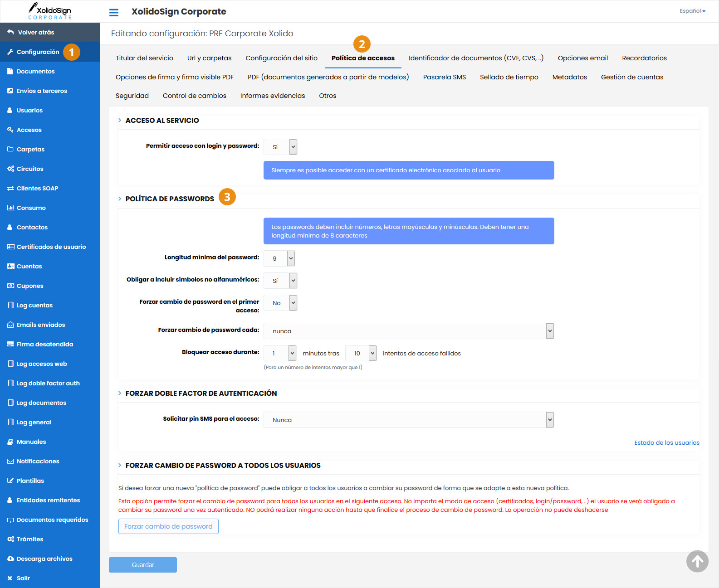Click the Manuales book icon
Image resolution: width=719 pixels, height=588 pixels.
[10, 442]
